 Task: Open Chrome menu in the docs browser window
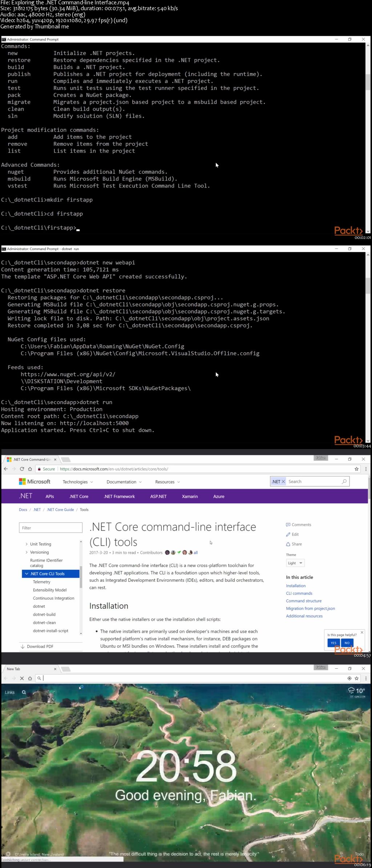point(366,469)
